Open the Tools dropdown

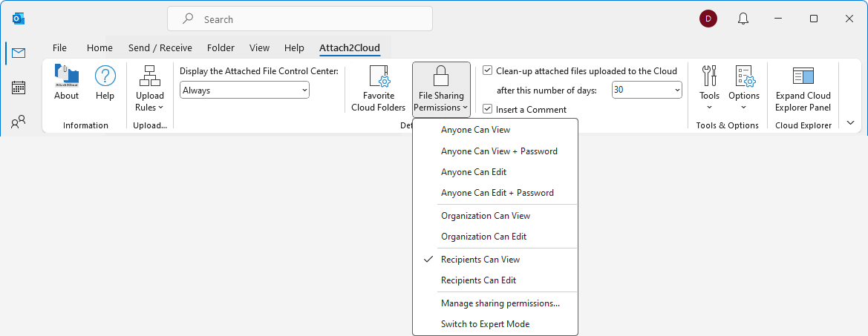[709, 88]
